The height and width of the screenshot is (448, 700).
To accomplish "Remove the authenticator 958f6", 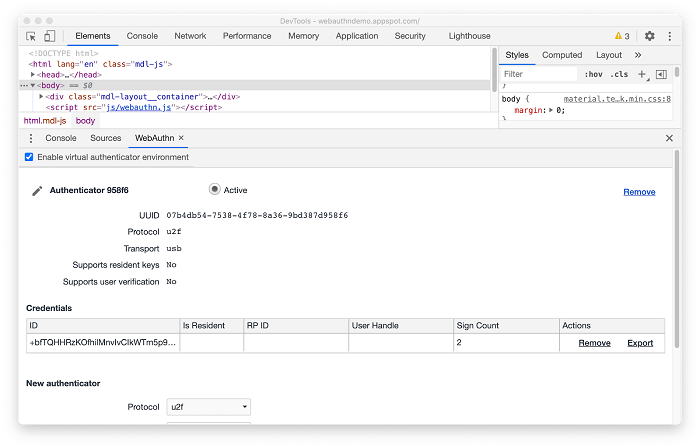I will pos(639,192).
